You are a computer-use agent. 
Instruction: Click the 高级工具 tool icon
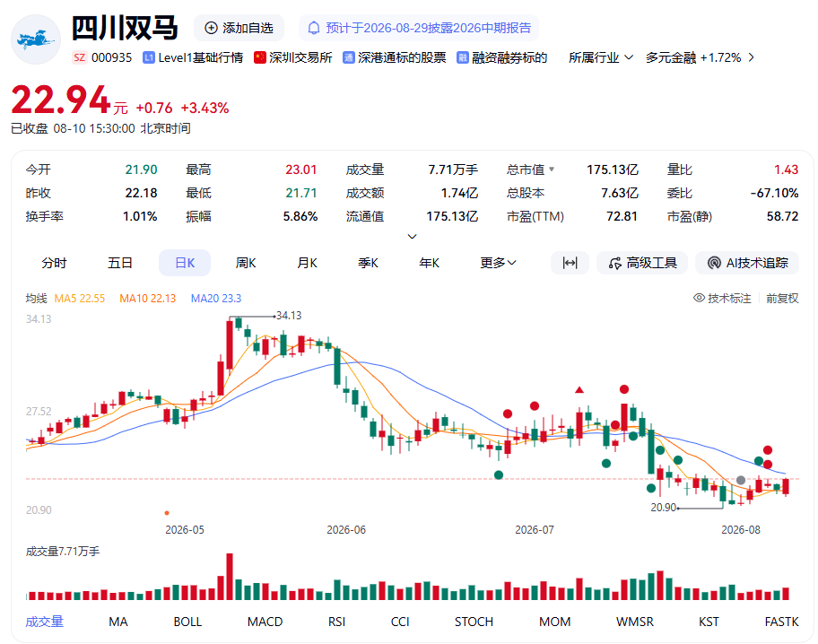tap(615, 263)
